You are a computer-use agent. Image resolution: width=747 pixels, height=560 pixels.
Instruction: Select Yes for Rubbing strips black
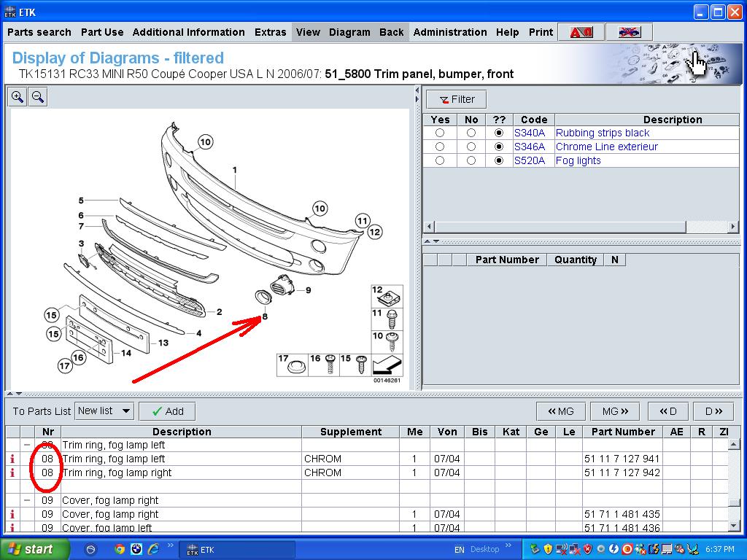[440, 133]
